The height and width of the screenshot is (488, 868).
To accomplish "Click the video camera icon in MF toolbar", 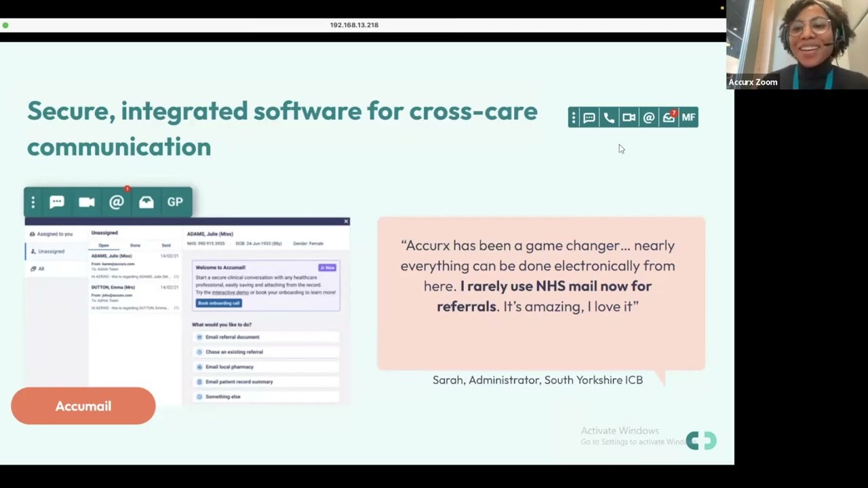I will 629,118.
